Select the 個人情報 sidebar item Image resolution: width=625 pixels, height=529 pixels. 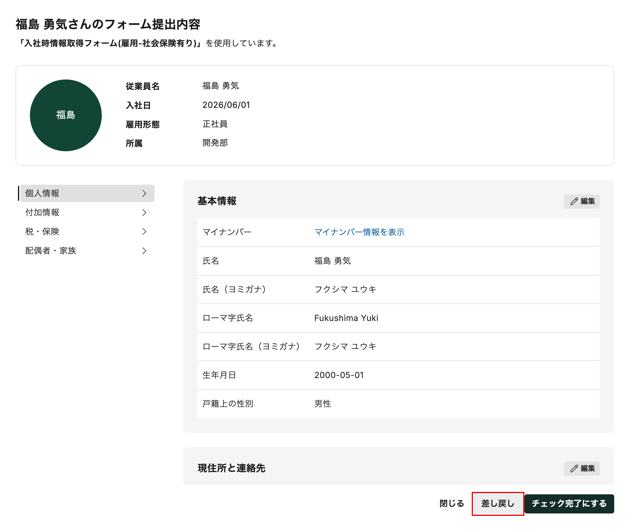(87, 193)
